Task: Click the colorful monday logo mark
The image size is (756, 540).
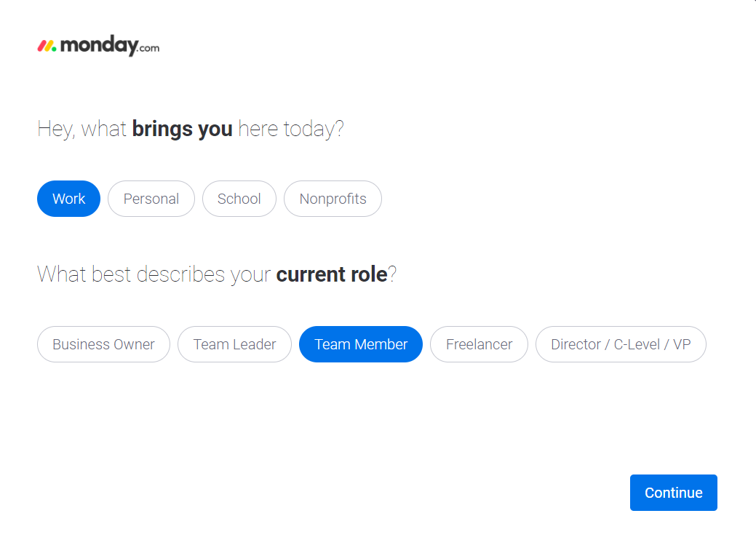Action: 46,45
